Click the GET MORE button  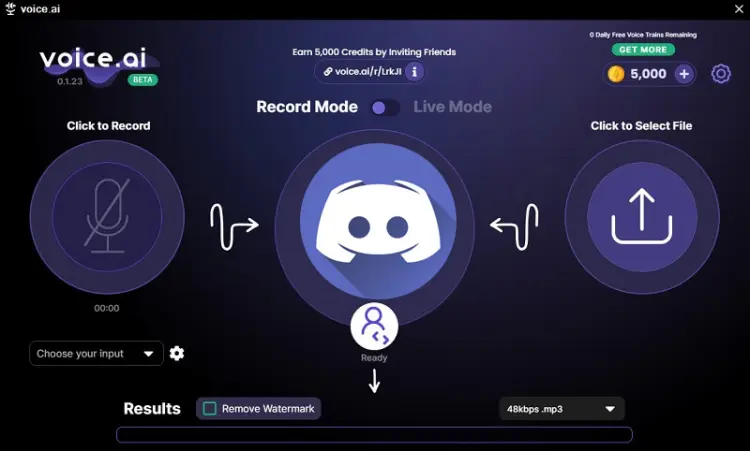tap(643, 50)
